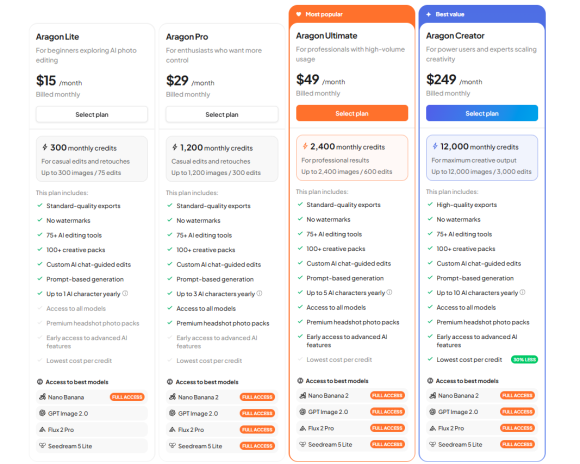Select plan for Aragon Lite

[92, 114]
